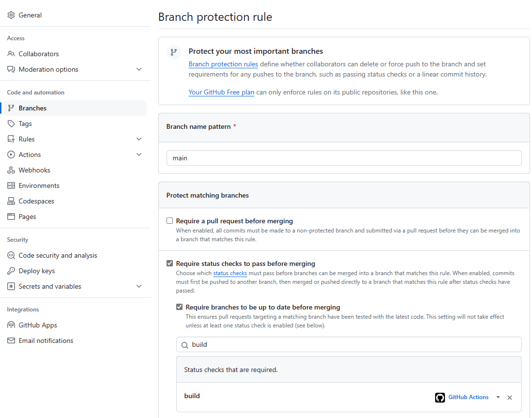Remove the build status check with X
This screenshot has width=532, height=418.
pos(510,398)
